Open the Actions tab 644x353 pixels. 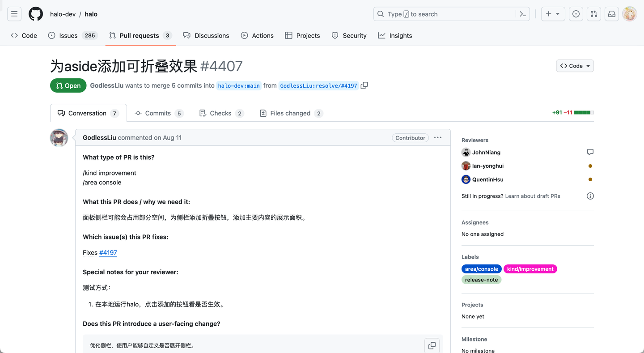257,35
